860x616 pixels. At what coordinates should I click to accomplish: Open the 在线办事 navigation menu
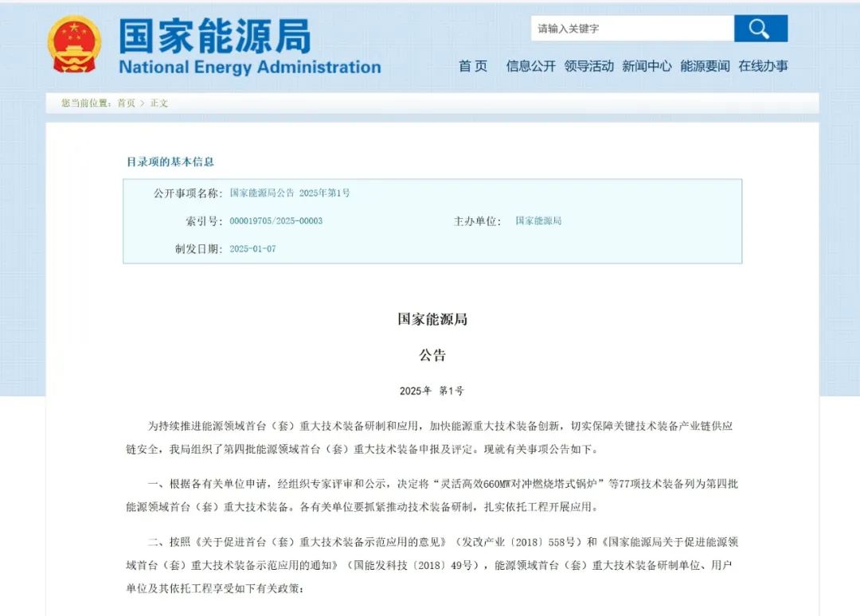coord(763,66)
